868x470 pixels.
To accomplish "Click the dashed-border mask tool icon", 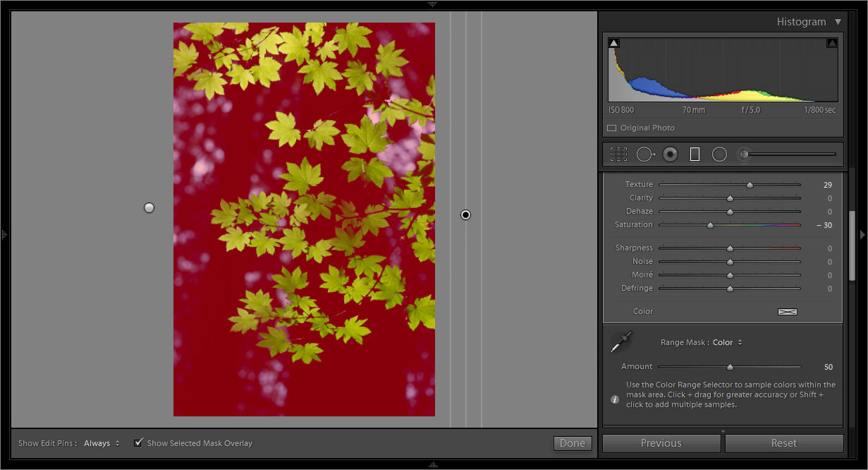I will (618, 154).
